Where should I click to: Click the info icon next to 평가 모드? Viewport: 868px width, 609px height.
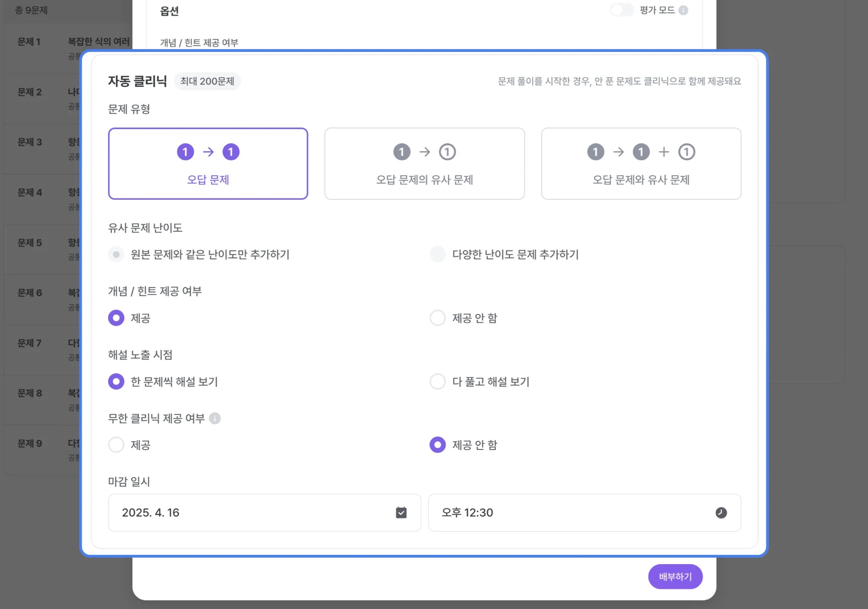(x=683, y=10)
